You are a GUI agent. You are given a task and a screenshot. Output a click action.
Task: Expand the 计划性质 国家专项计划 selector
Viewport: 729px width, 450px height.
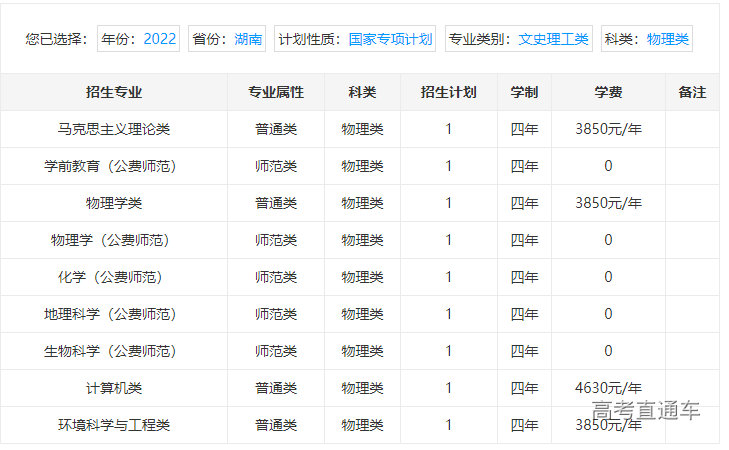(x=354, y=39)
